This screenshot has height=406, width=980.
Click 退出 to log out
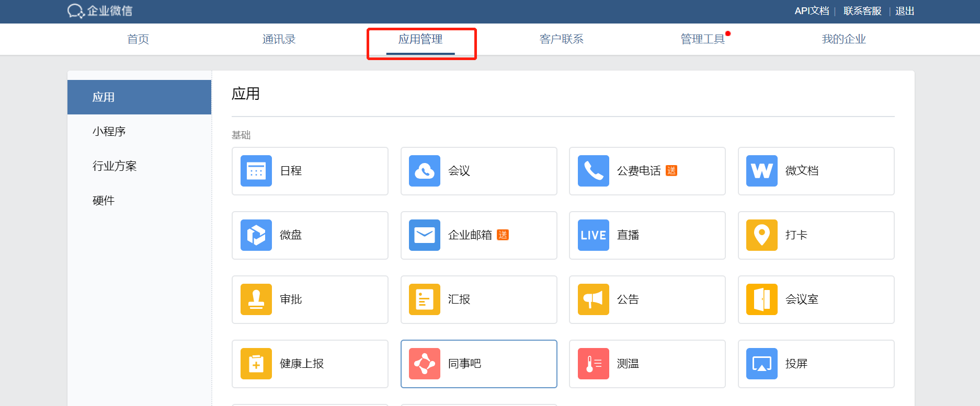905,11
